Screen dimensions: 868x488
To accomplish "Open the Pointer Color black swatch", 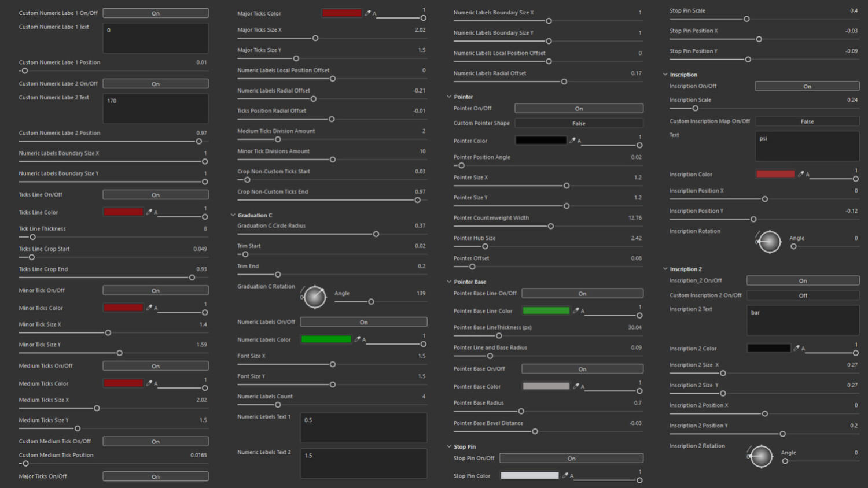I will click(x=541, y=141).
